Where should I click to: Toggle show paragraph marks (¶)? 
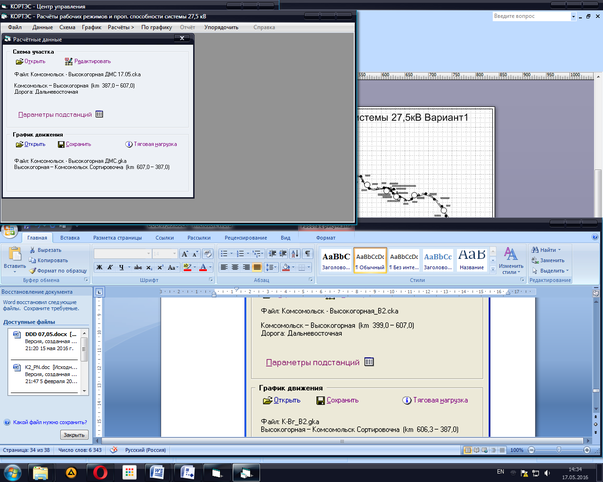(x=308, y=254)
